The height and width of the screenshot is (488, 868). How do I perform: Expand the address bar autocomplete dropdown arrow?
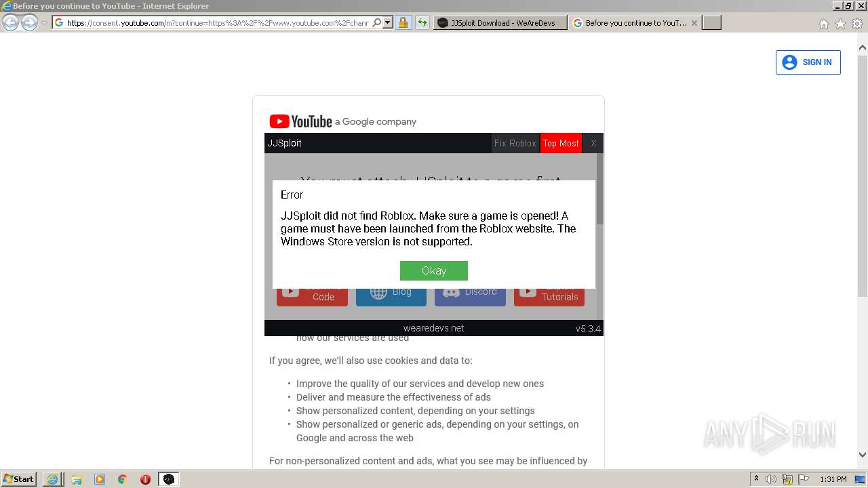pos(388,22)
